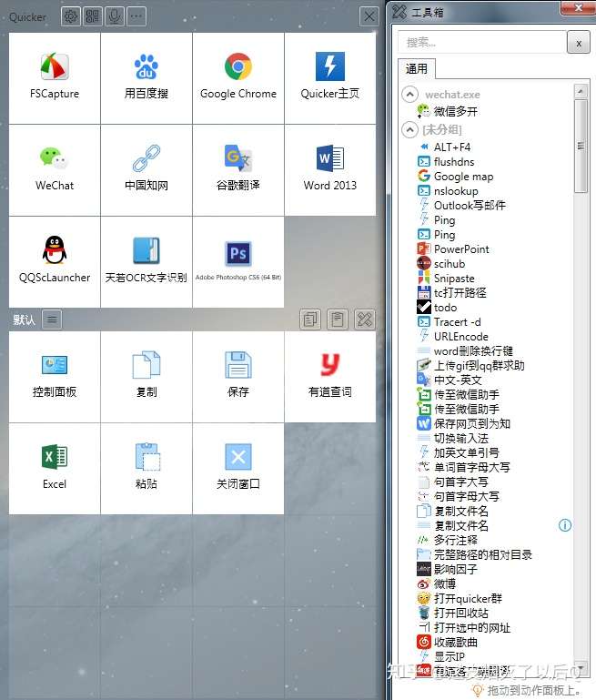The height and width of the screenshot is (700, 596).
Task: Launch Word 2013 tile
Action: click(330, 170)
